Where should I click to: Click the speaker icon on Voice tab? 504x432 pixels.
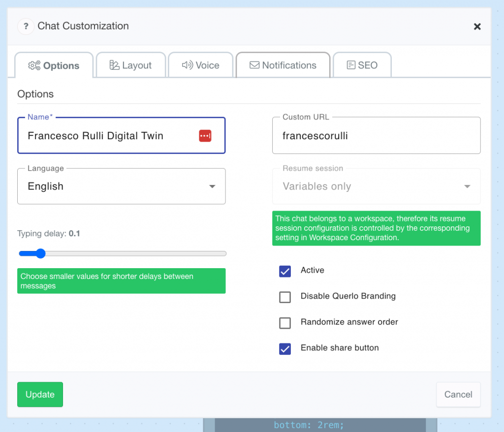(187, 65)
